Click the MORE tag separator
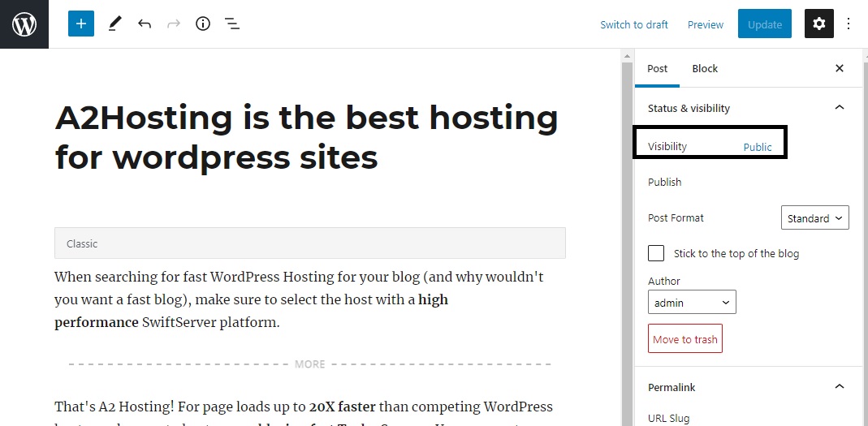Screen dimensions: 868x426 (310, 364)
